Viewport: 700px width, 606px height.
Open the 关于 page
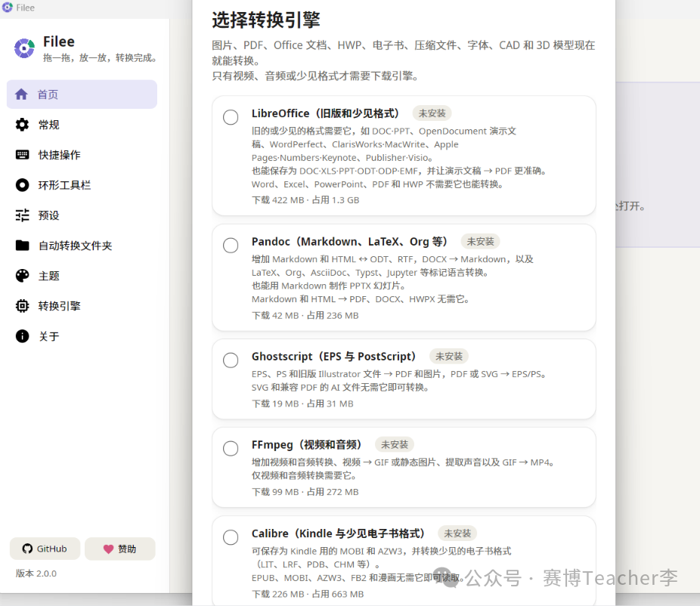[x=82, y=336]
